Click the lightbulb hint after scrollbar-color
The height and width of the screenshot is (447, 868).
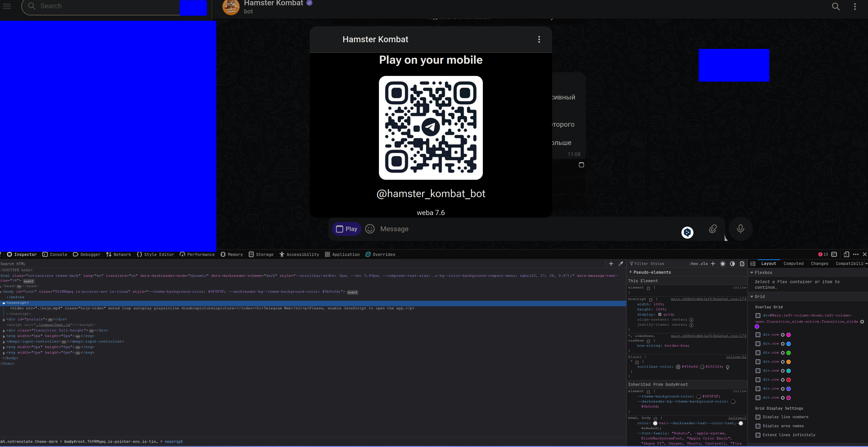(x=727, y=367)
